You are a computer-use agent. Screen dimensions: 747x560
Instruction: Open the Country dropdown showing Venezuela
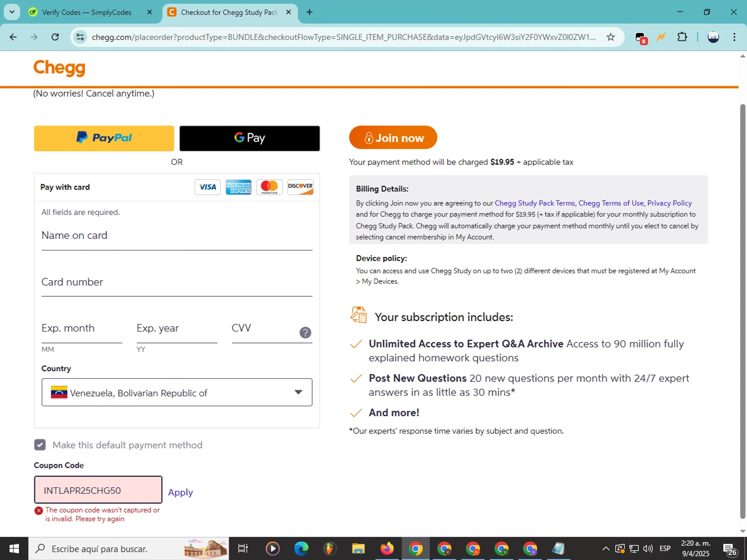177,392
